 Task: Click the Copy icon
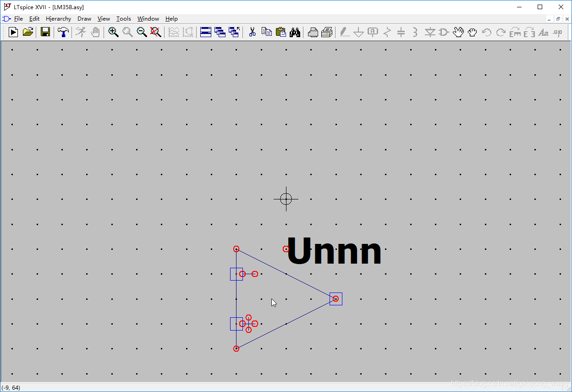266,32
